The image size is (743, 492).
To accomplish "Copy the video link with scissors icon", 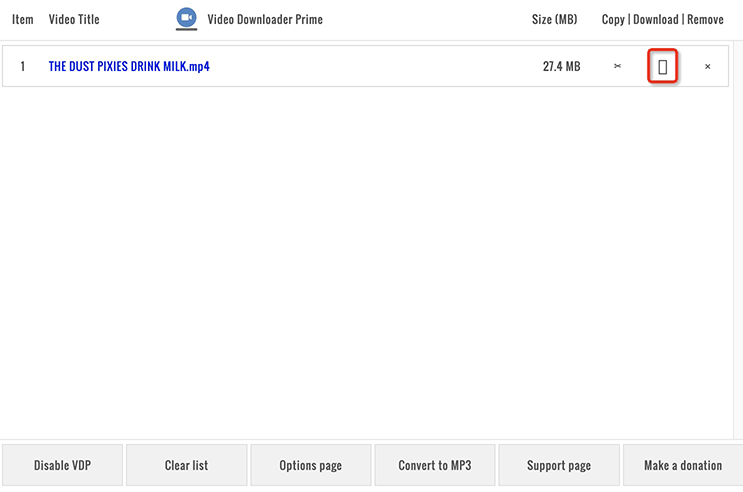I will tap(617, 66).
